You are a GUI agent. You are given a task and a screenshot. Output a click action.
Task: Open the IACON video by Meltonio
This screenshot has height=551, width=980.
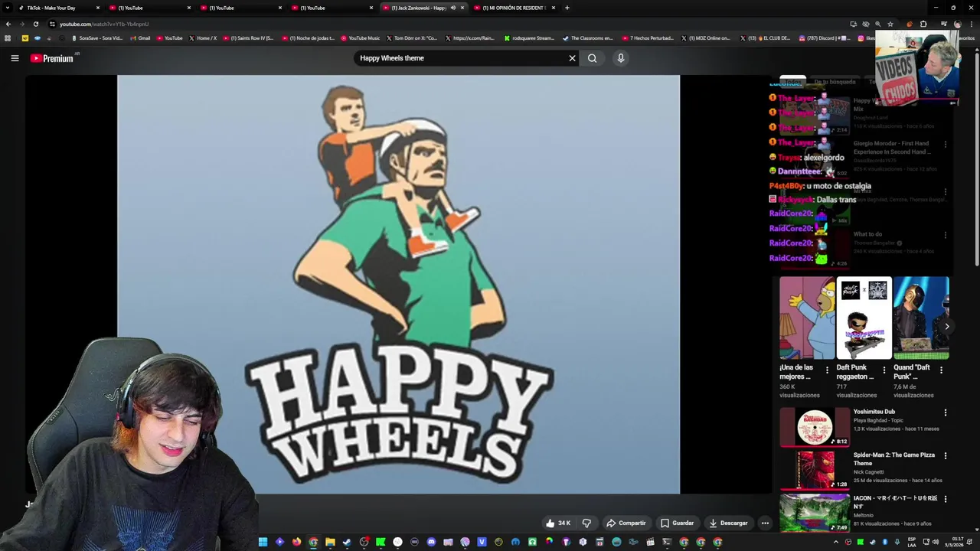click(x=815, y=513)
